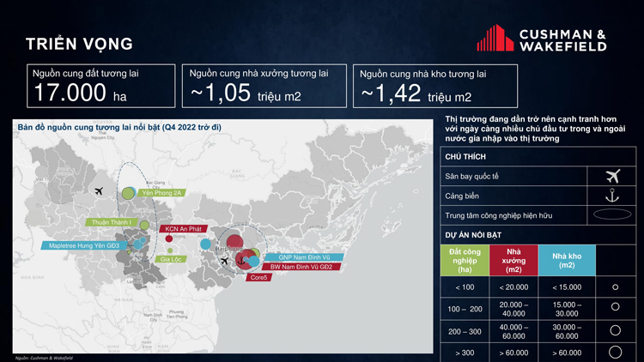
Task: Click the green circle beside Yên Phong 2A
Action: 128,193
